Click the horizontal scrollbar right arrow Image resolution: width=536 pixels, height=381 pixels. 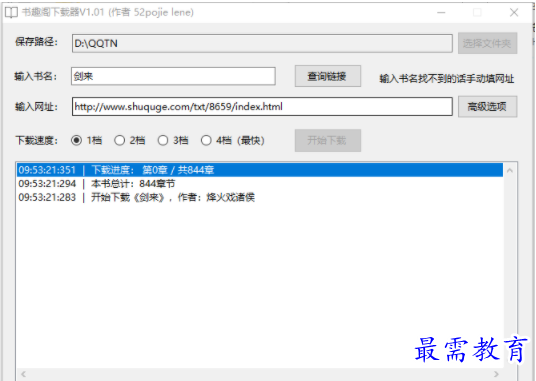point(496,374)
